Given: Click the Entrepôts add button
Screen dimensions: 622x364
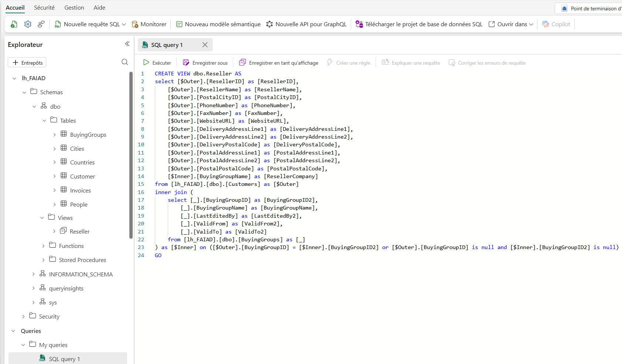Looking at the screenshot, I should tap(27, 63).
